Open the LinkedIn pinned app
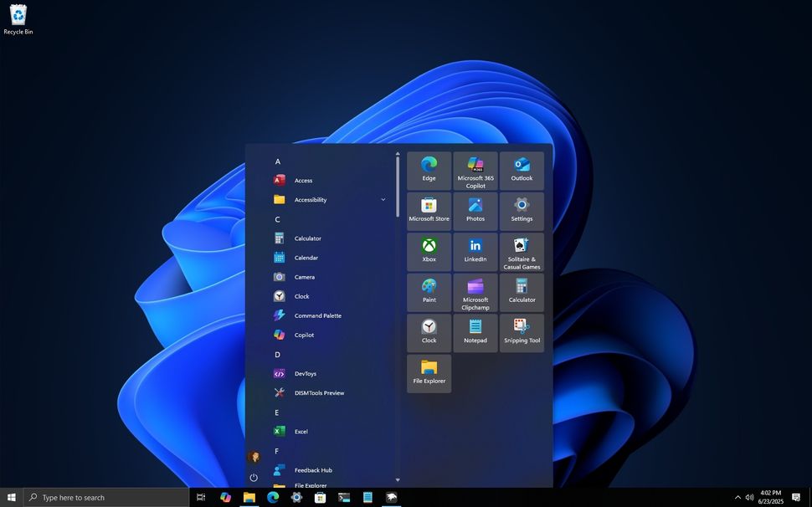The width and height of the screenshot is (812, 507). pyautogui.click(x=475, y=251)
